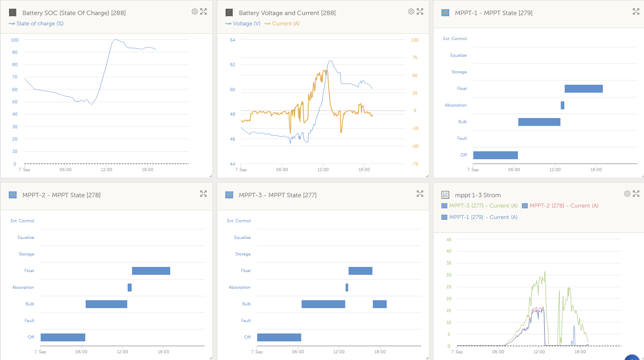644x360 pixels.
Task: Click the Float state bar in MPPT-1 chart
Action: [x=583, y=89]
